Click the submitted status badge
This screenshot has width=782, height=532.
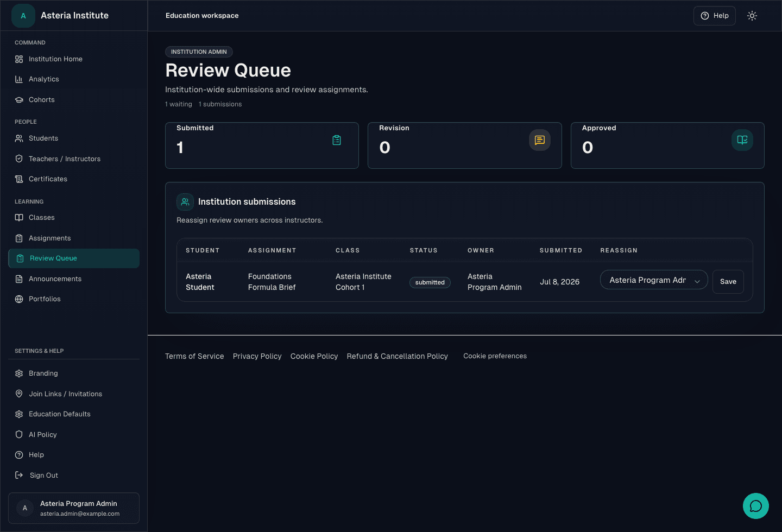pyautogui.click(x=430, y=282)
